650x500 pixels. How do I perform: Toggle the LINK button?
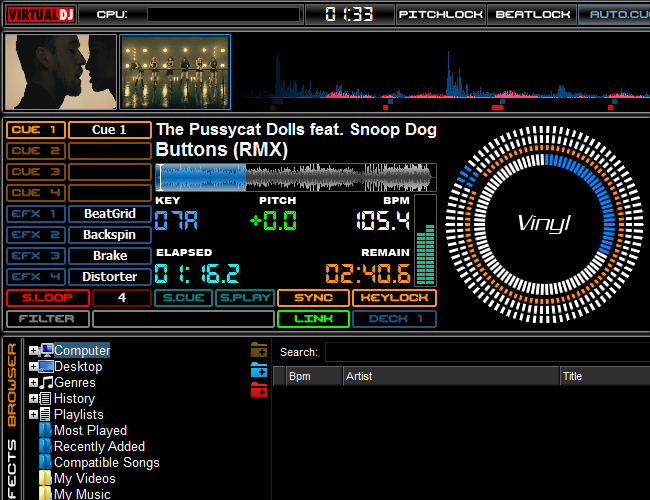(313, 319)
